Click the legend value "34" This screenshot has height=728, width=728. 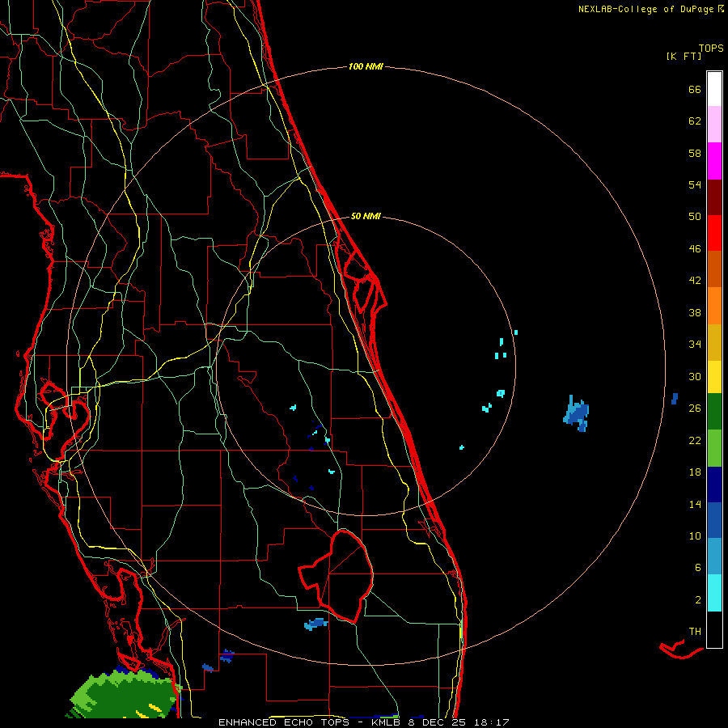point(695,345)
